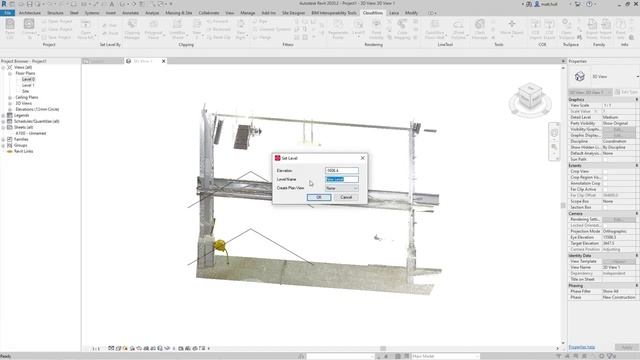Open the File menu tab
Screen dimensions: 640x360
7,13
